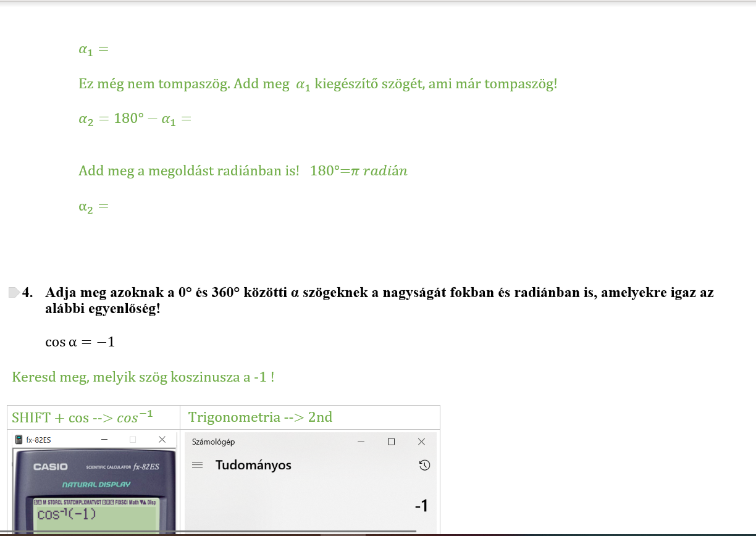Close the Számológép window
The height and width of the screenshot is (536, 756).
tap(421, 442)
